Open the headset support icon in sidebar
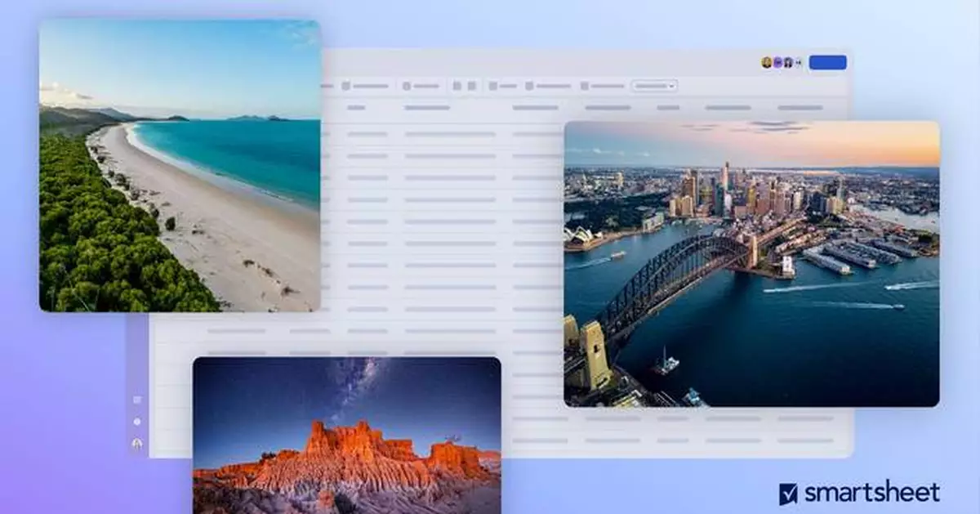980x514 pixels. click(x=136, y=444)
